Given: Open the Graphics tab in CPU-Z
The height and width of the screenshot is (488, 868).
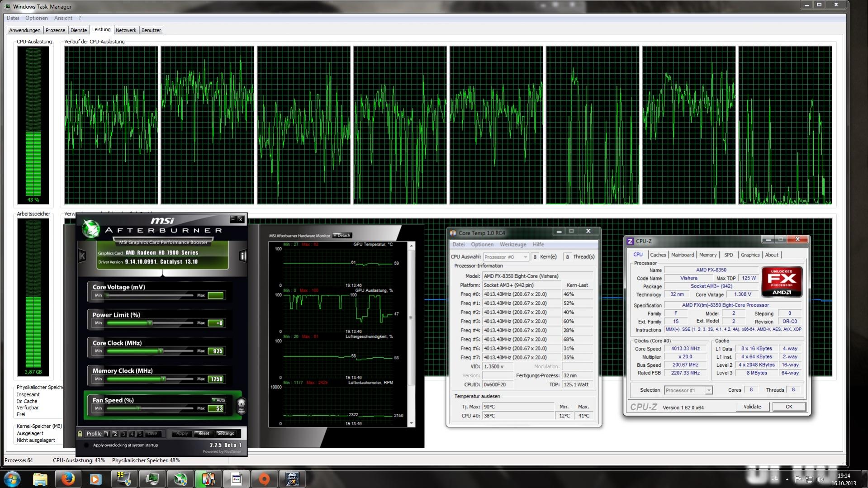Looking at the screenshot, I should point(750,255).
